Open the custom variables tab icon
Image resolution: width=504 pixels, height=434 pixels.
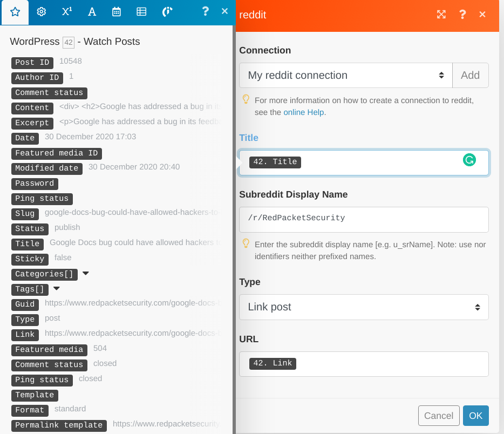[x=167, y=12]
